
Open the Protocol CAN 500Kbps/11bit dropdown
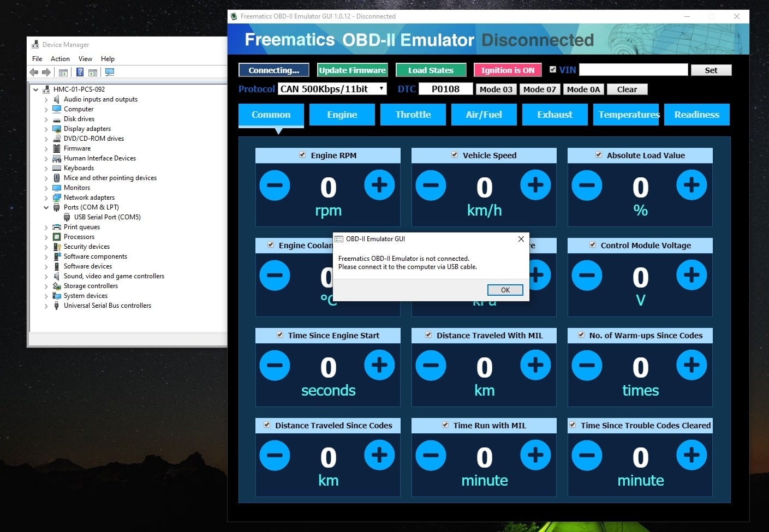pos(332,89)
